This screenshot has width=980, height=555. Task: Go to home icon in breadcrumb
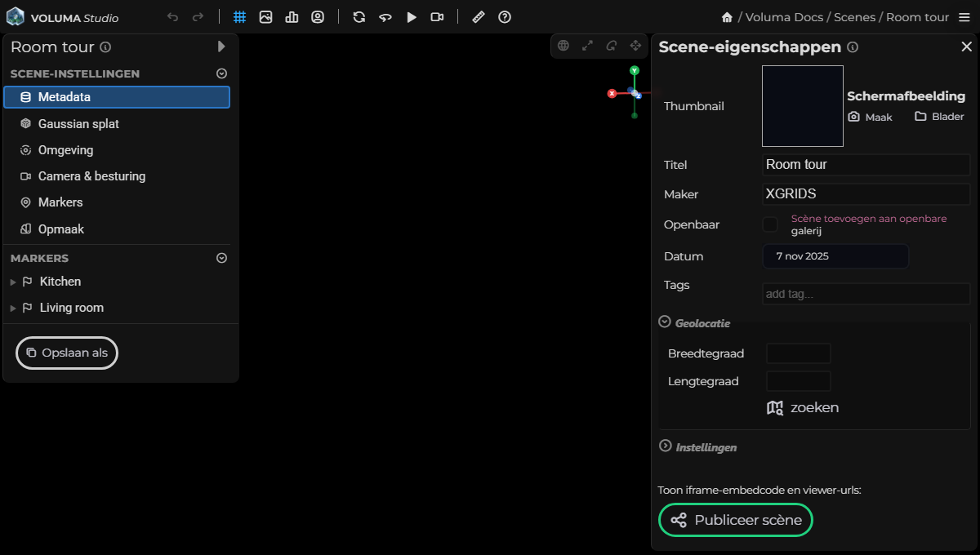(727, 17)
